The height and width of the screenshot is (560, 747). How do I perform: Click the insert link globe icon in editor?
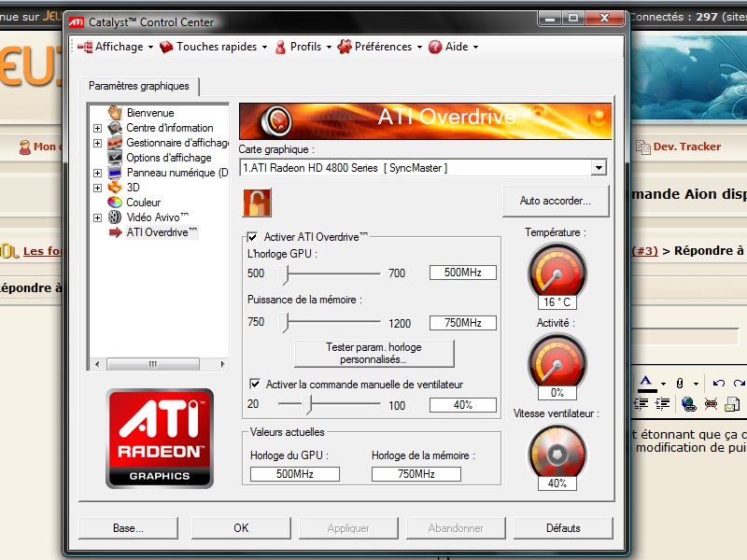pos(689,404)
